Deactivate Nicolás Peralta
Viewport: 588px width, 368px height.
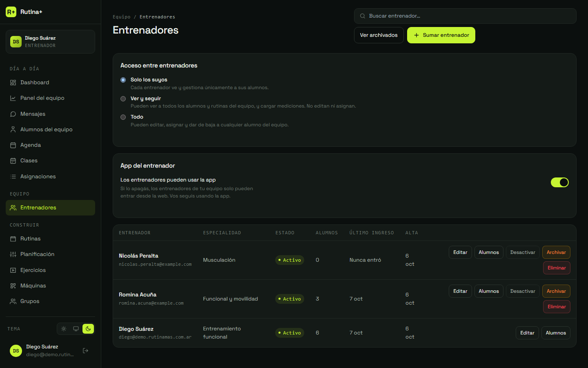(523, 252)
